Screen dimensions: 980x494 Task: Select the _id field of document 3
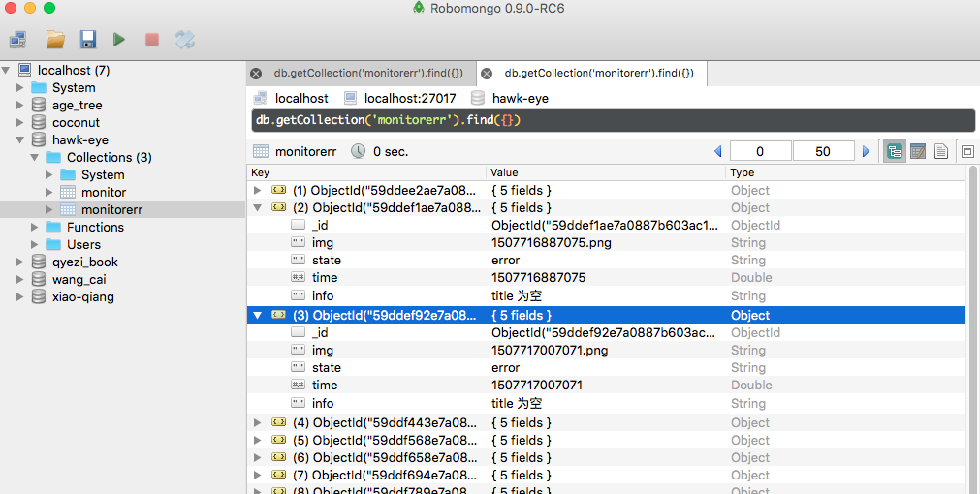320,333
